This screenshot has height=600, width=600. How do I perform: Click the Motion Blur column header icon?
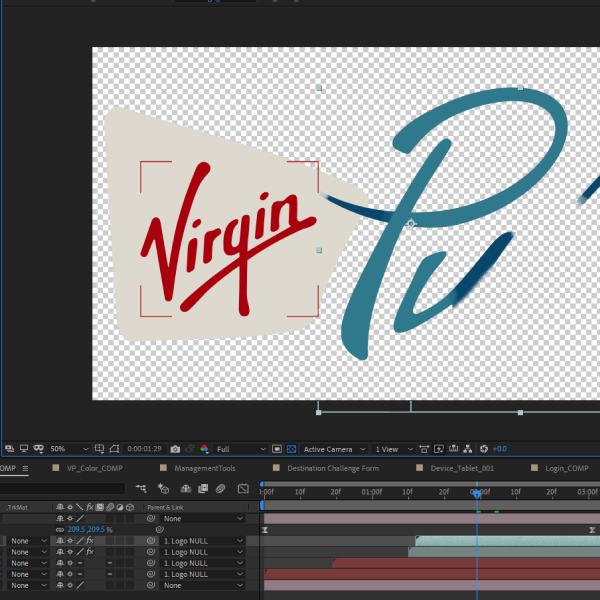110,507
